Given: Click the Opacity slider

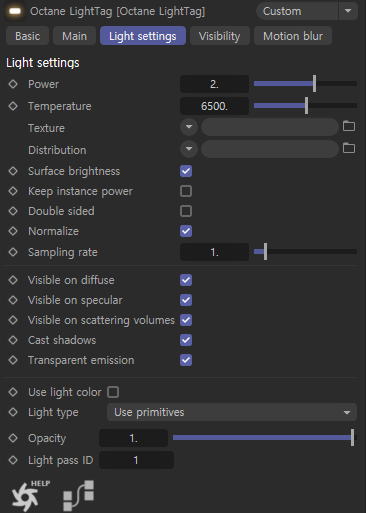Looking at the screenshot, I should [265, 438].
